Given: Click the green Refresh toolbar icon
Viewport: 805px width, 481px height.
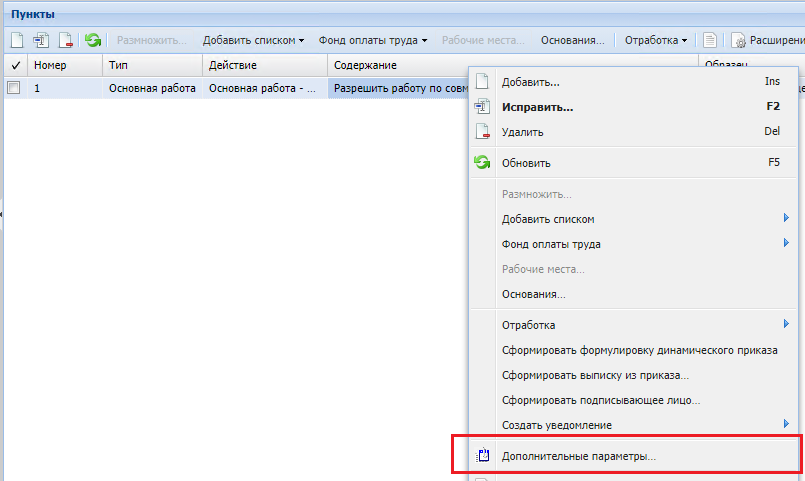Looking at the screenshot, I should [x=93, y=41].
